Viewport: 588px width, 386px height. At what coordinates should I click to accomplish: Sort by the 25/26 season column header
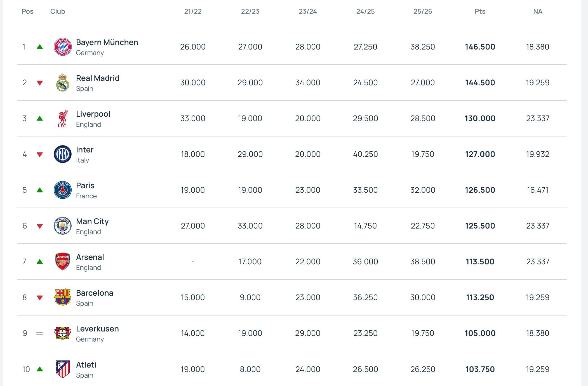[x=423, y=11]
